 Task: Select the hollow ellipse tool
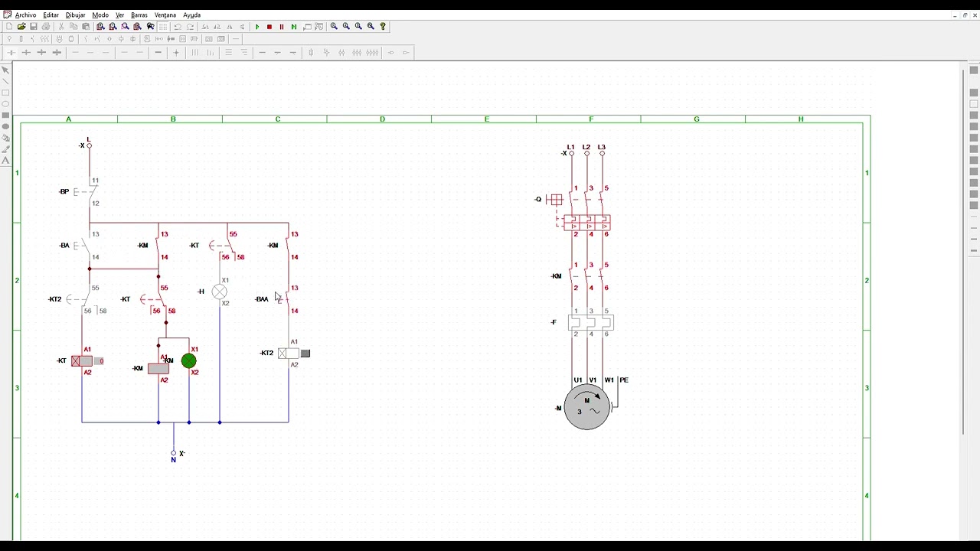6,104
